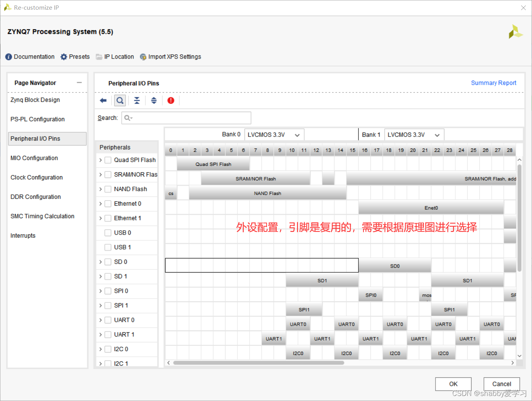
Task: Go to Zynq Block Design page
Action: pos(35,100)
